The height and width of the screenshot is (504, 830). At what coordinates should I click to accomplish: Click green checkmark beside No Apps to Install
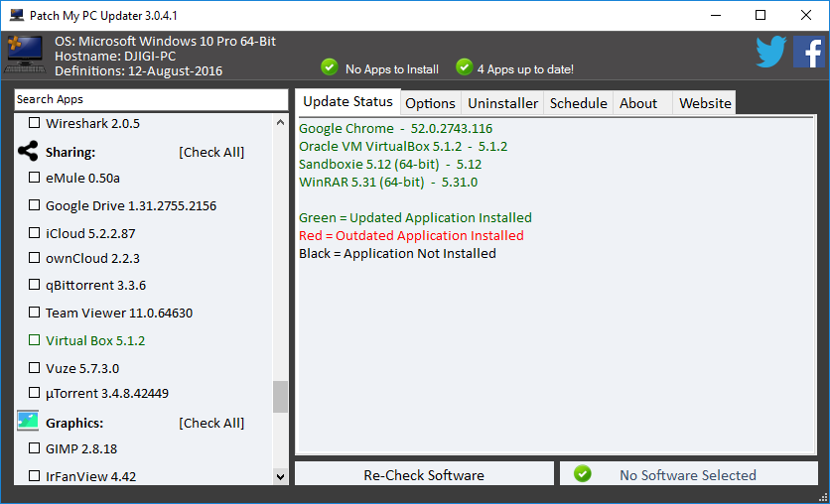coord(330,67)
